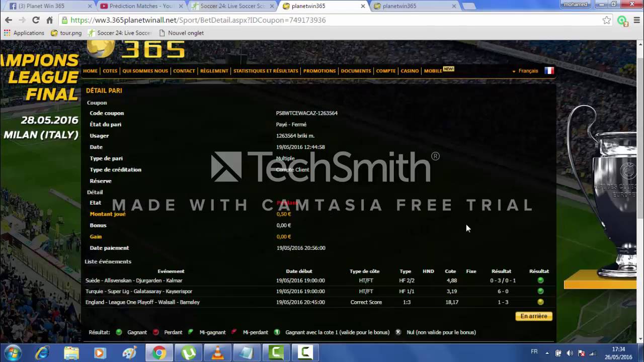
Task: Open the COTES menu item
Action: (110, 71)
